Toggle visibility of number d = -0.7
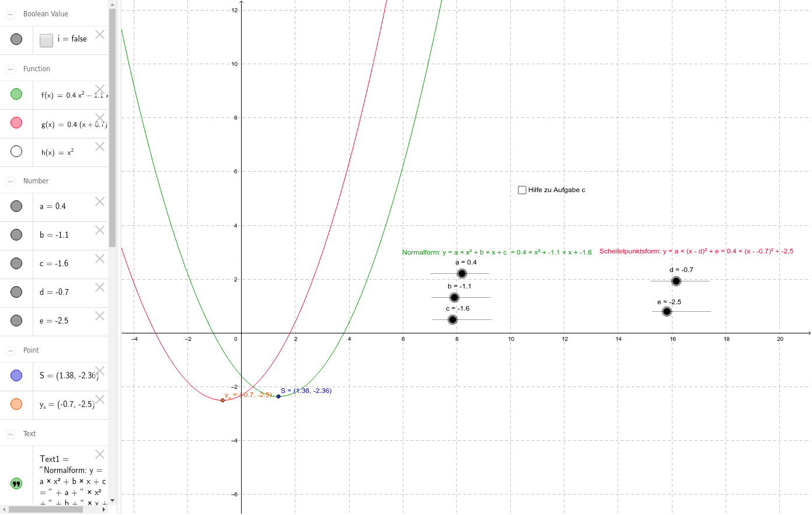 coord(16,292)
